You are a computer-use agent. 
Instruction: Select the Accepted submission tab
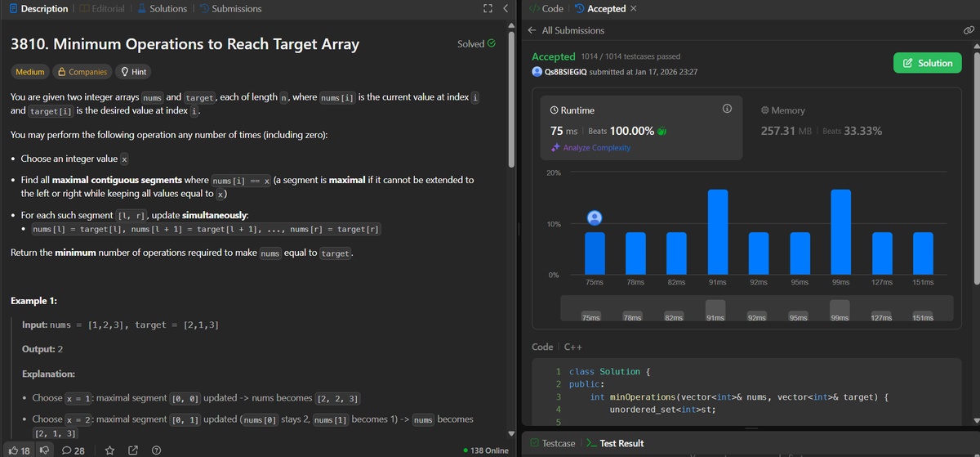tap(600, 8)
